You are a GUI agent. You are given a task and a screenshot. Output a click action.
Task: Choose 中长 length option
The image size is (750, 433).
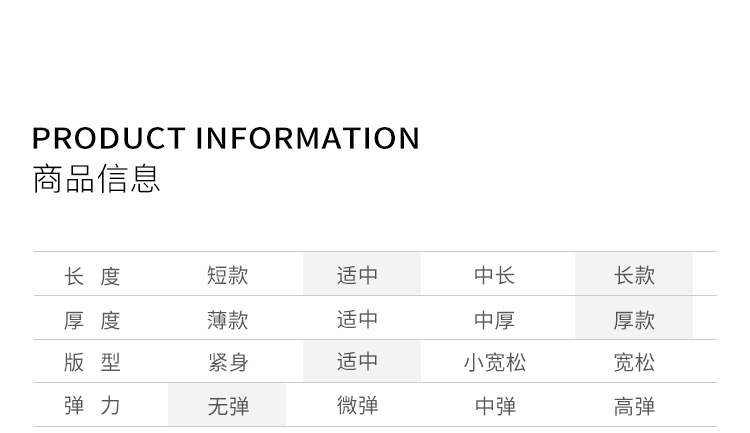click(x=494, y=275)
